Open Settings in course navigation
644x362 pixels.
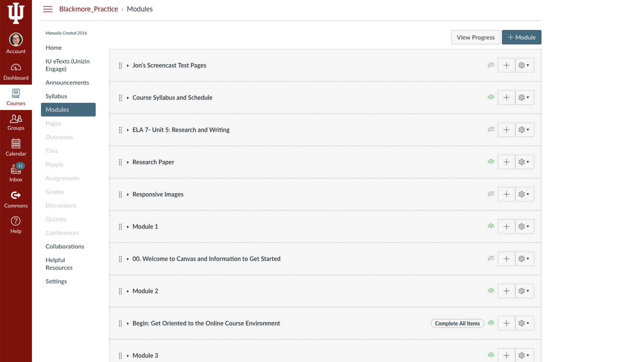pos(56,281)
